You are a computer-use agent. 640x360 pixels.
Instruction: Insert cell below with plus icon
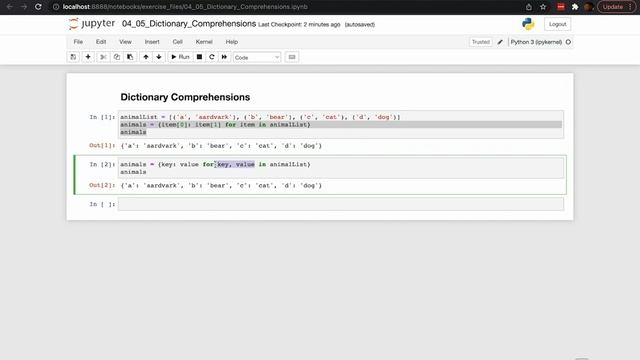pyautogui.click(x=88, y=57)
